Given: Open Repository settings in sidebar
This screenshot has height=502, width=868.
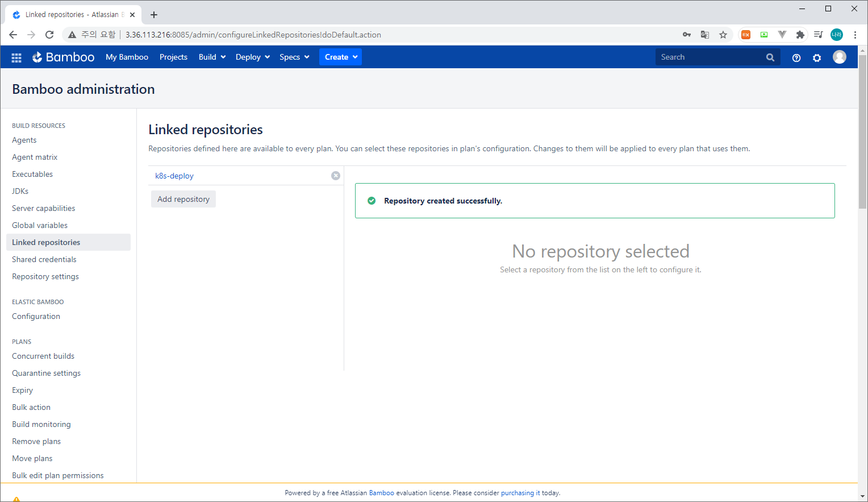Looking at the screenshot, I should [x=45, y=276].
